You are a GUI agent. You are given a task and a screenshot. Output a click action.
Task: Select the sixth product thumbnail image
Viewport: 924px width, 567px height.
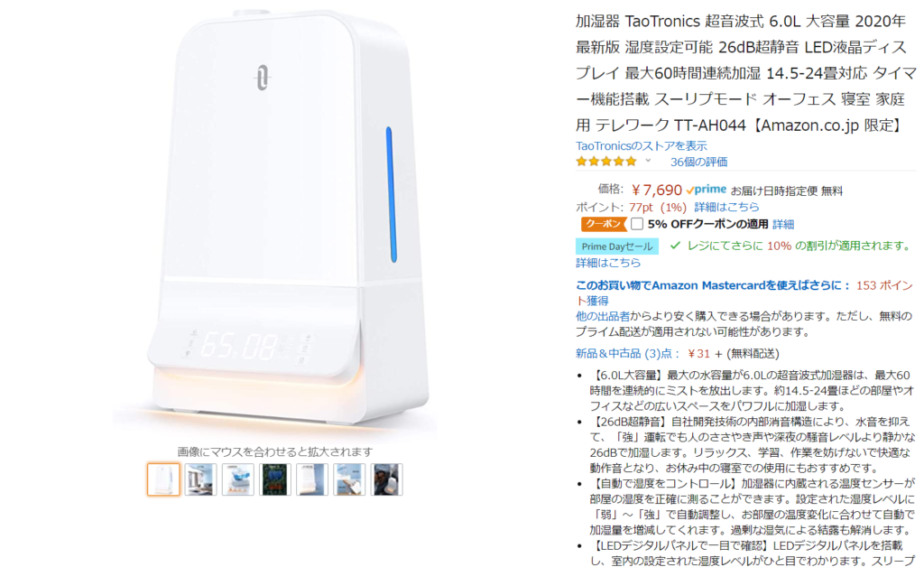pyautogui.click(x=349, y=479)
